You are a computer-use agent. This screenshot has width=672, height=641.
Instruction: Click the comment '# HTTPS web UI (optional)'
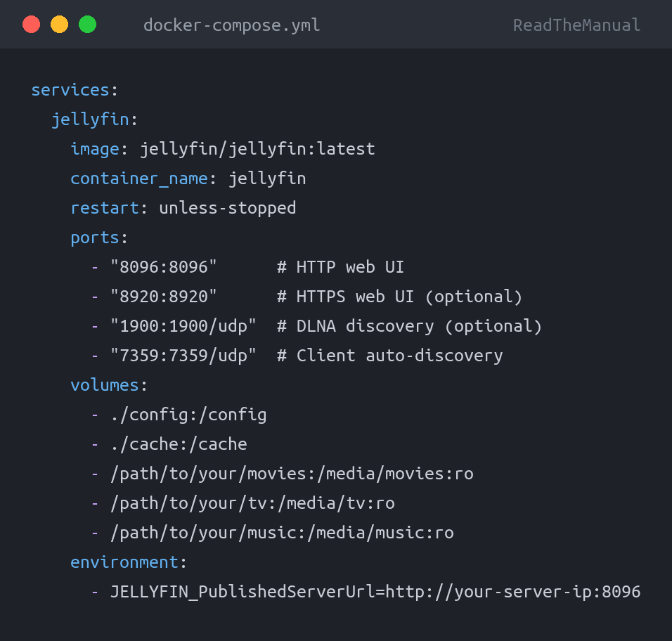coord(399,297)
